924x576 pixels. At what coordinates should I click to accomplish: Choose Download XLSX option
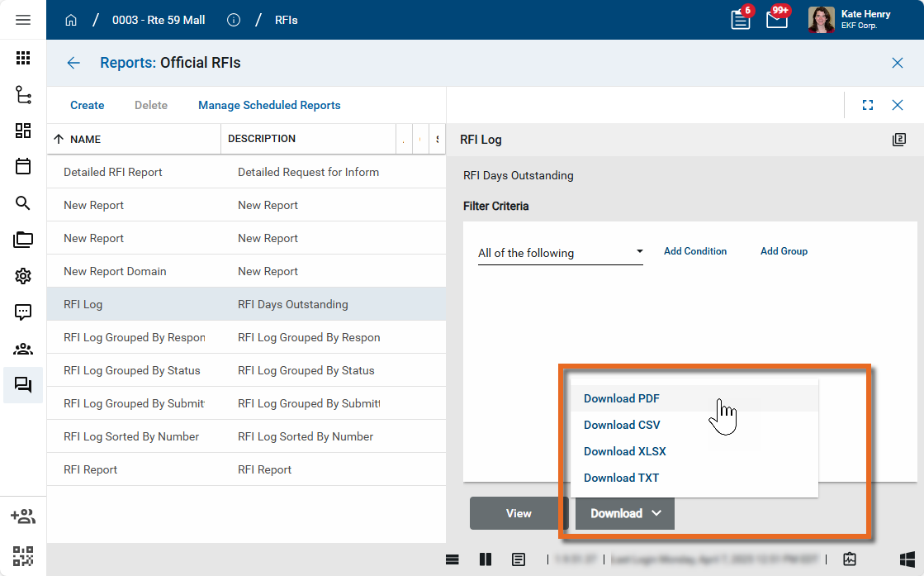(x=624, y=451)
